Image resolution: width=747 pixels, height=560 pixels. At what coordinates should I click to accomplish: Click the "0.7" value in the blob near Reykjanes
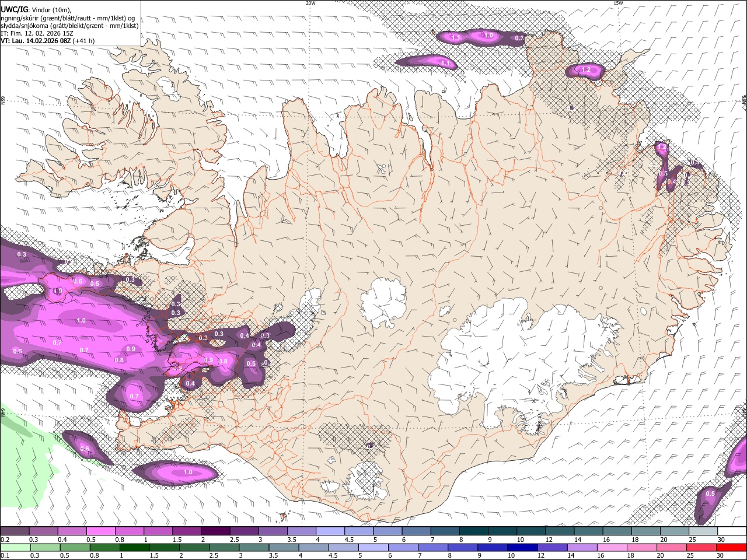135,396
